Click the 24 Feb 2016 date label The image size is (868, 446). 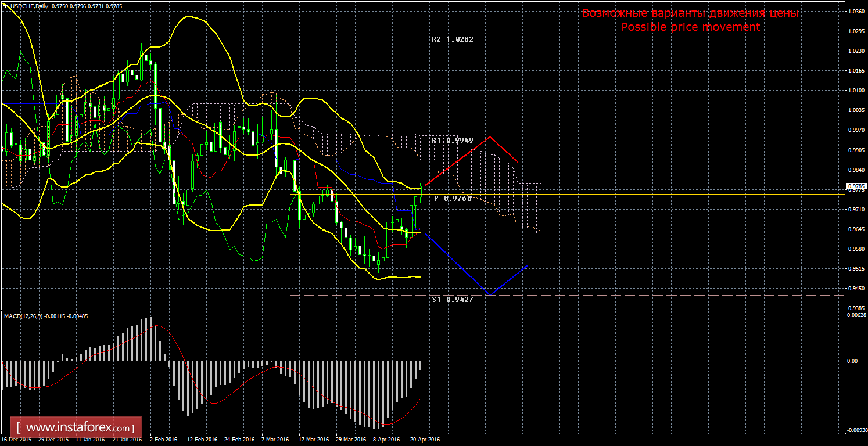coord(239,440)
